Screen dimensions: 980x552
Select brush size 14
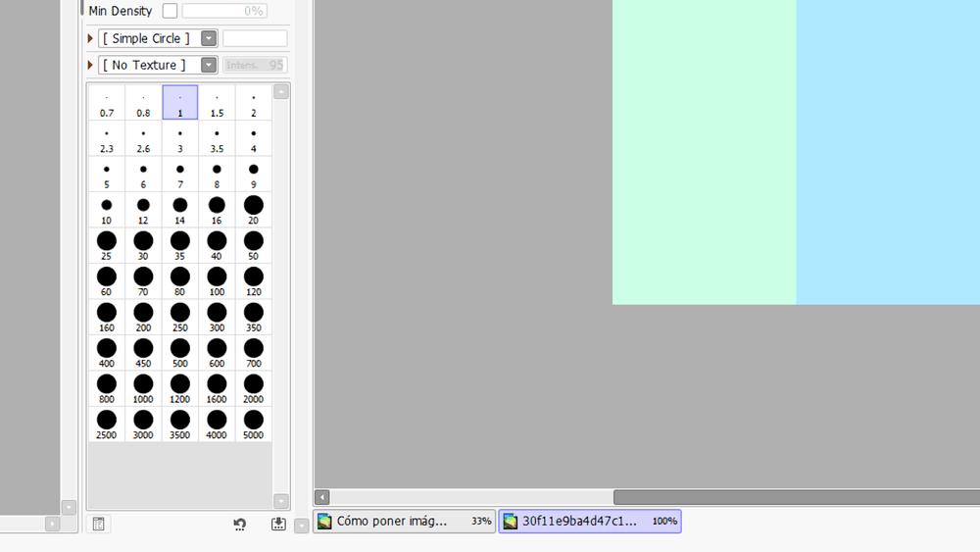click(x=180, y=210)
